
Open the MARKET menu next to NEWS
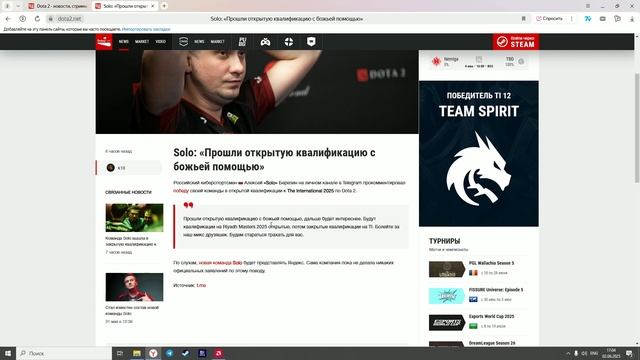(x=142, y=42)
